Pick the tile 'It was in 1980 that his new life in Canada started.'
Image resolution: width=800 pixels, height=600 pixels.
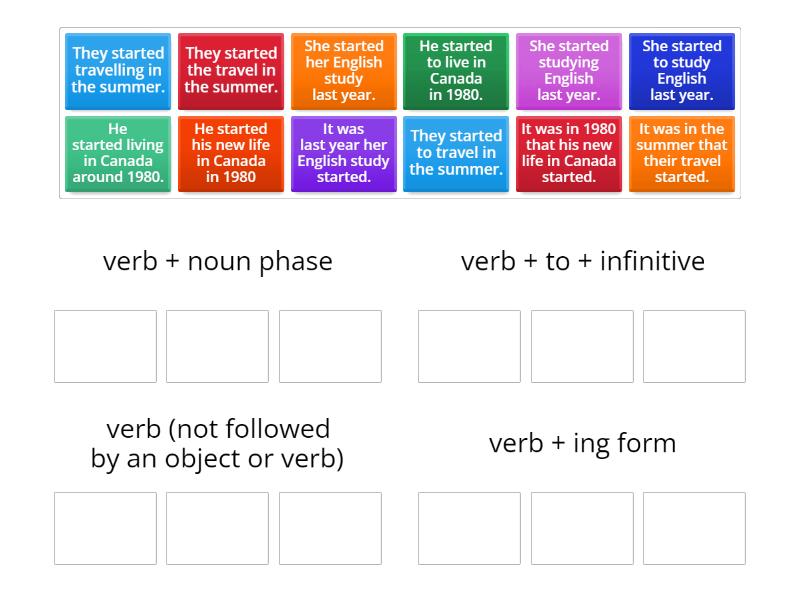click(569, 153)
